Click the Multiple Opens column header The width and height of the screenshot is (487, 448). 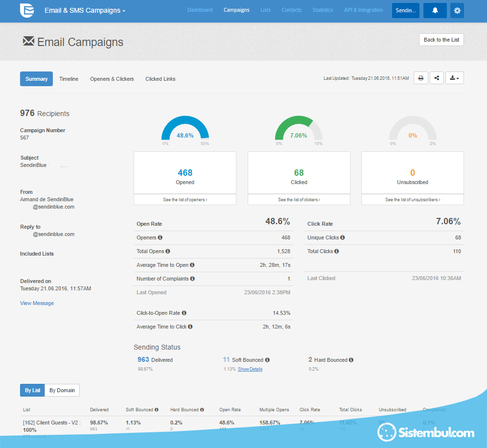coord(274,409)
